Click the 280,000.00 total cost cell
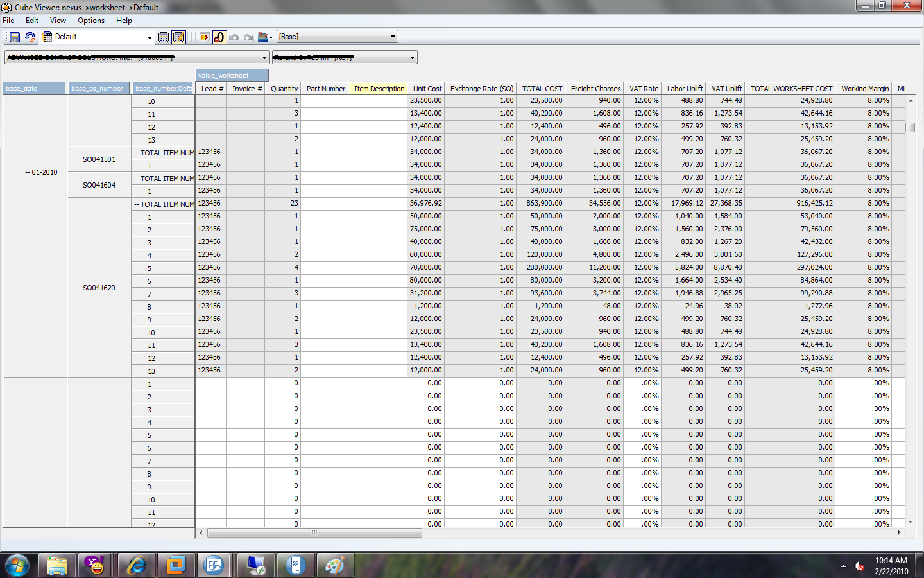 pos(542,267)
